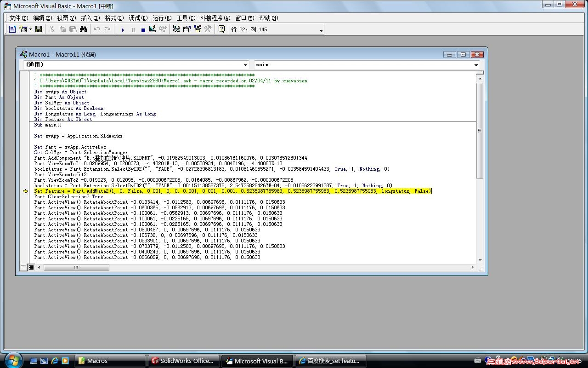Click the Redo arrow icon
This screenshot has width=588, height=368.
[x=107, y=29]
